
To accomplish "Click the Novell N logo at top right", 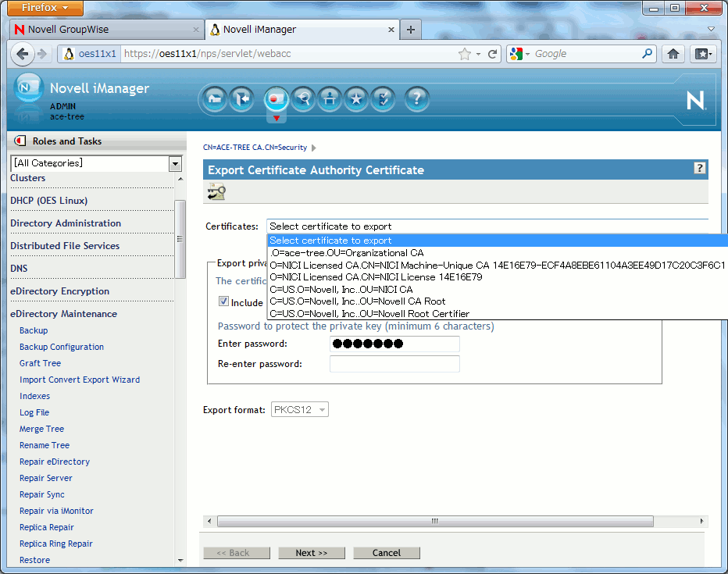I will tap(695, 100).
